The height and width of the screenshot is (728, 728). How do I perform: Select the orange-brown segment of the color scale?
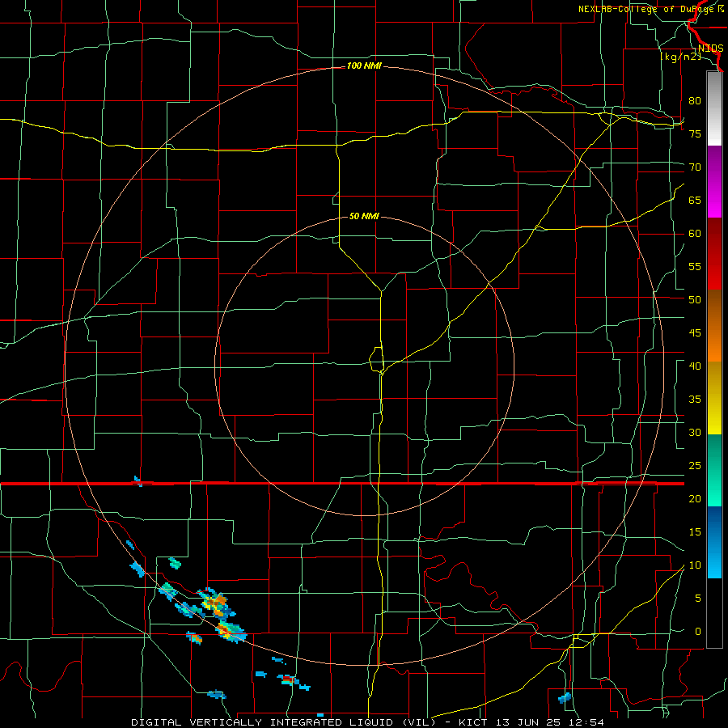click(714, 326)
